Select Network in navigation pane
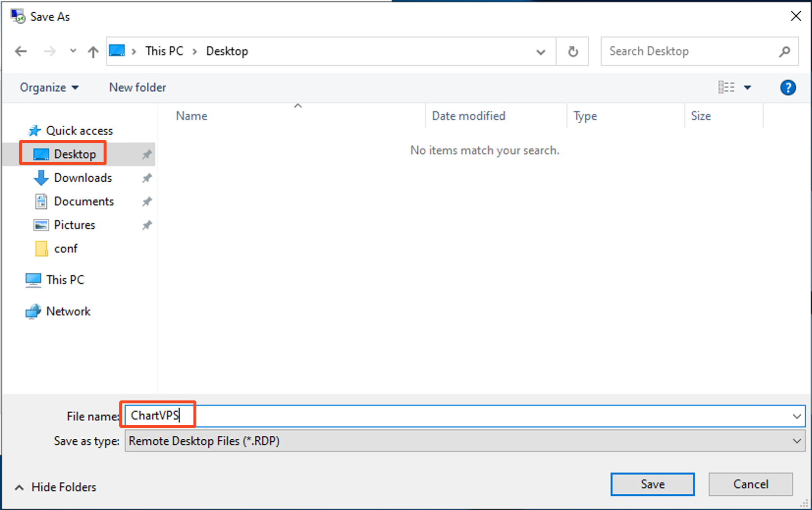This screenshot has width=812, height=510. point(68,312)
